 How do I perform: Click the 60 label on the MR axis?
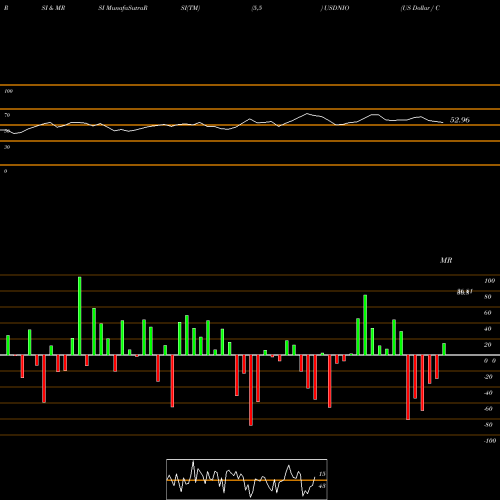coord(488,313)
